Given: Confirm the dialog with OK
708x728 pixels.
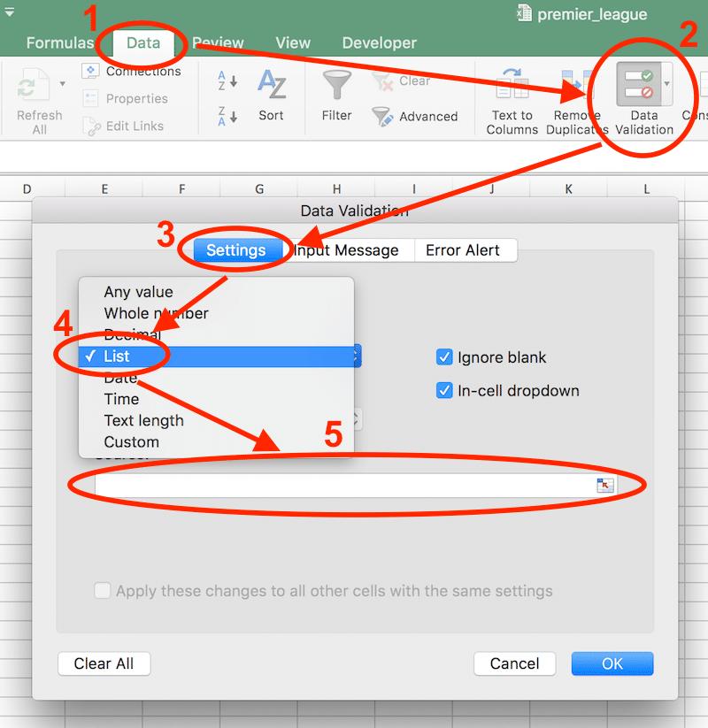Looking at the screenshot, I should tap(612, 663).
